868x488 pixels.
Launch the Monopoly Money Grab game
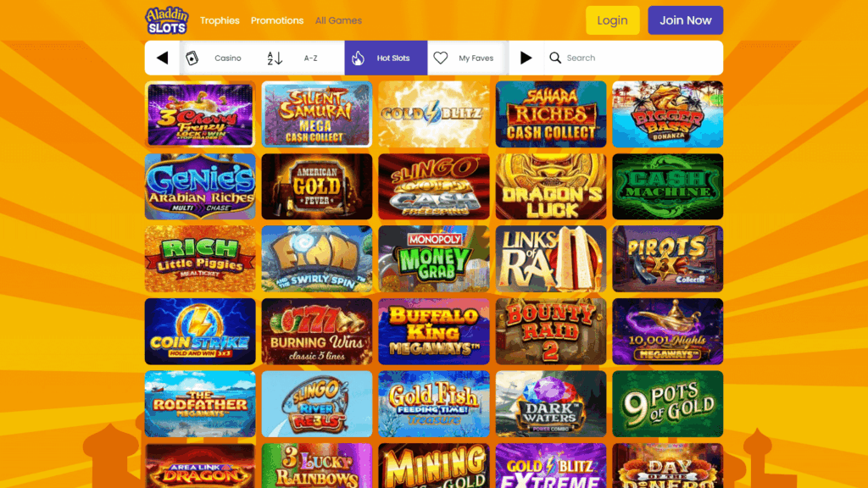tap(434, 259)
